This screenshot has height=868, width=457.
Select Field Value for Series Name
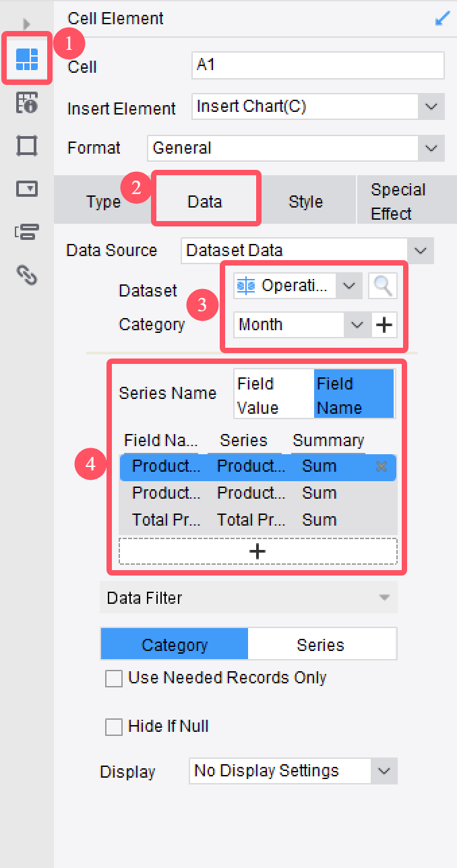pyautogui.click(x=273, y=396)
